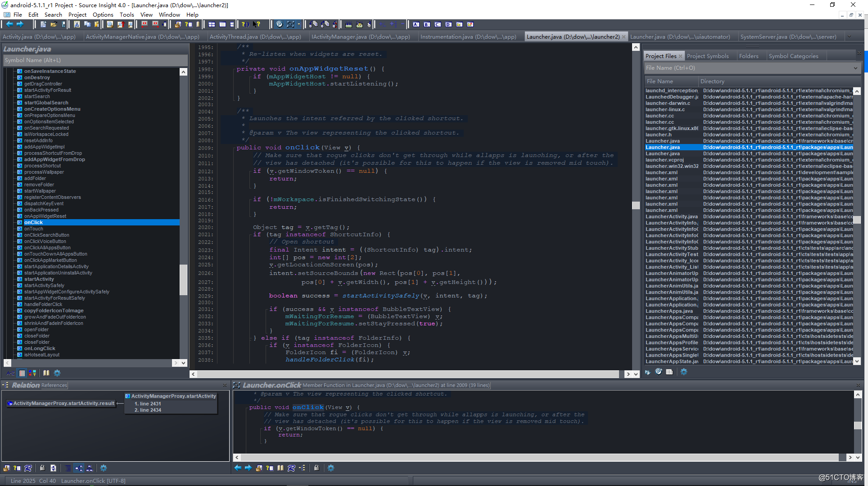The height and width of the screenshot is (486, 868).
Task: Select onTouch in symbol list
Action: click(34, 229)
